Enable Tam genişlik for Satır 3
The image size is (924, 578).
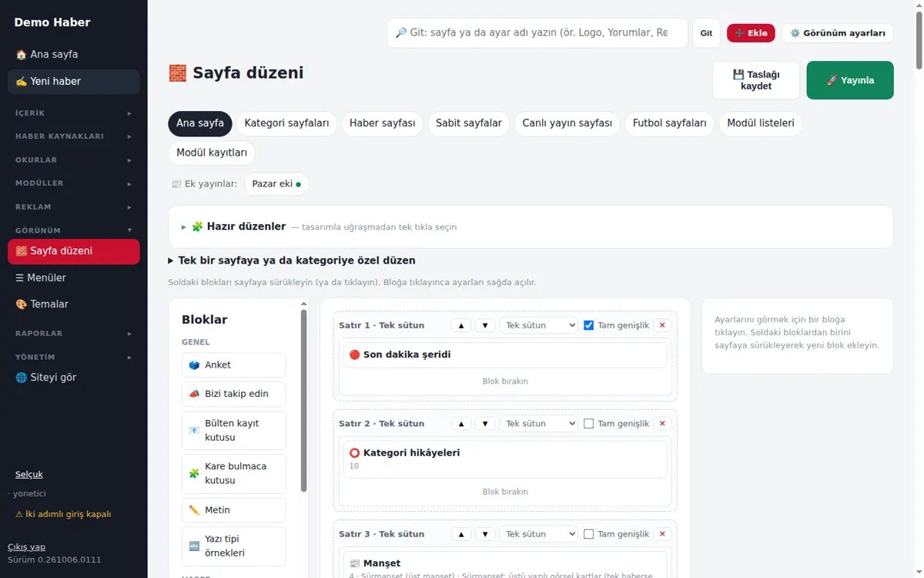point(589,534)
